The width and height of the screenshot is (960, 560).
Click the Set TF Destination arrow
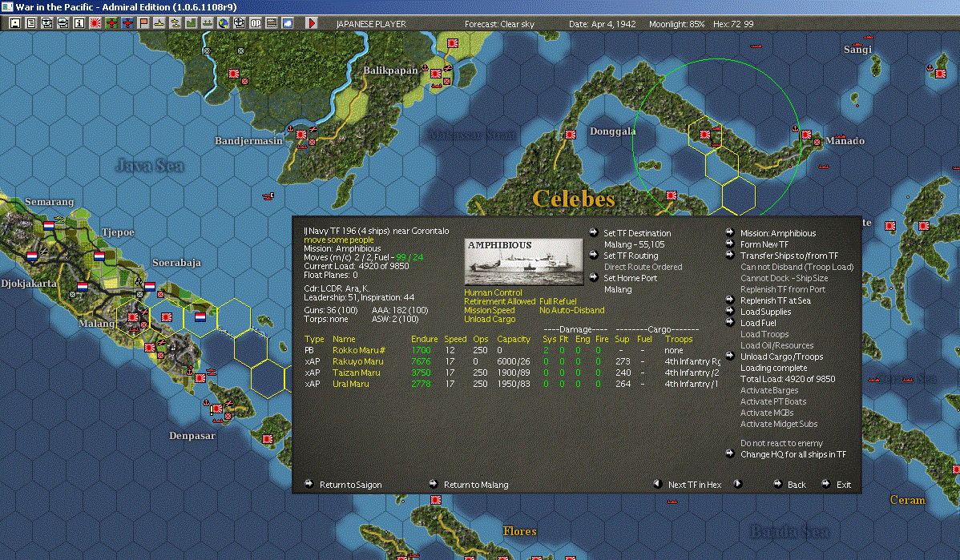click(x=594, y=232)
